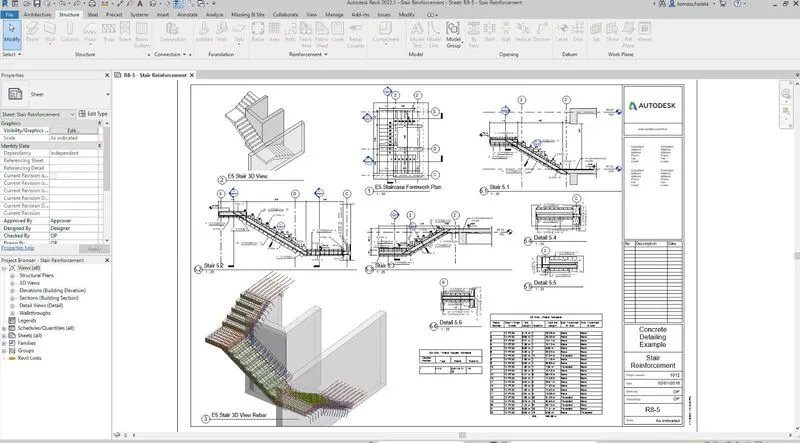This screenshot has height=443, width=800.
Task: Pick the Wall opening tool
Action: coord(506,32)
